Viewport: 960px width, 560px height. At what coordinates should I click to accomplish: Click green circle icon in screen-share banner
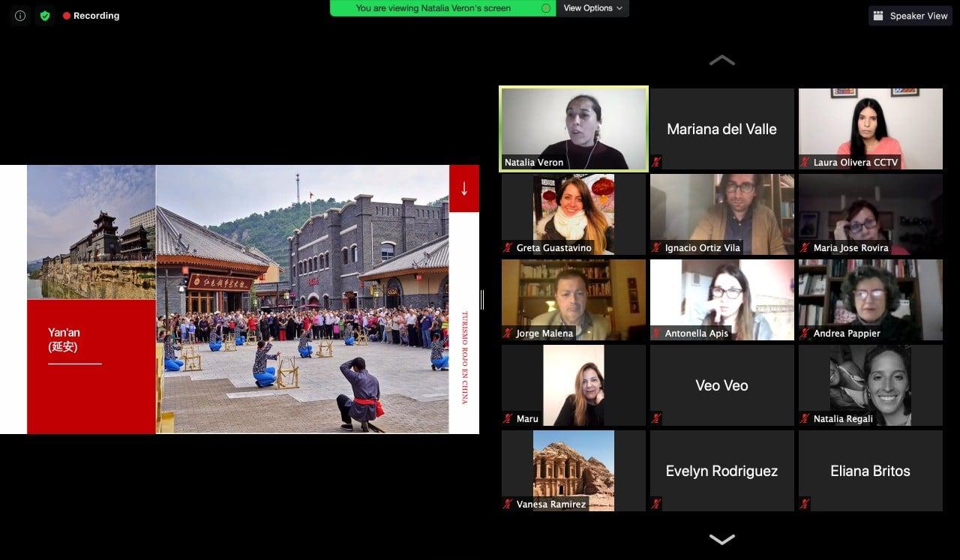click(x=546, y=8)
